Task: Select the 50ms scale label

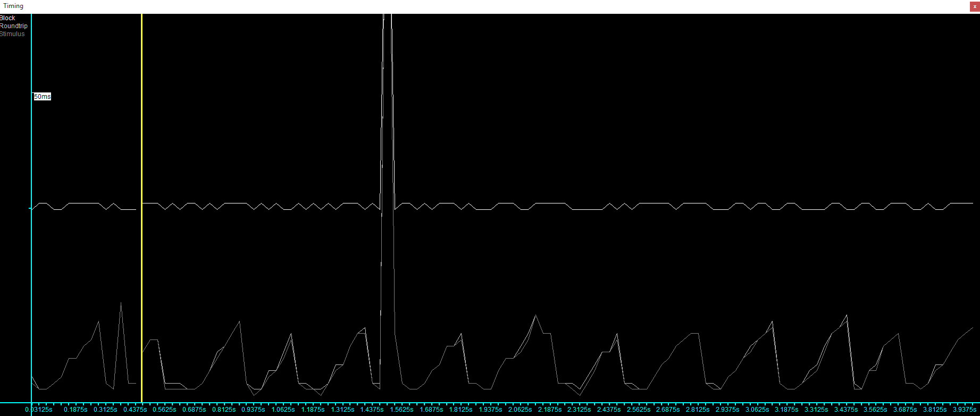Action: tap(43, 97)
